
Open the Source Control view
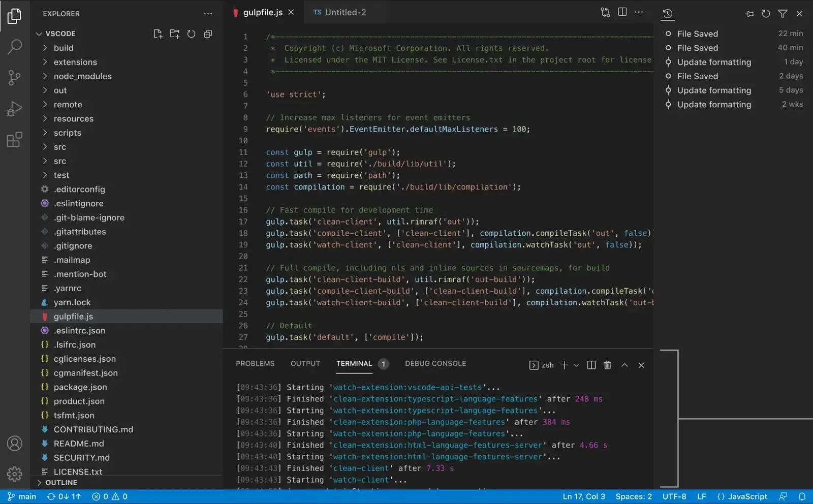point(15,78)
